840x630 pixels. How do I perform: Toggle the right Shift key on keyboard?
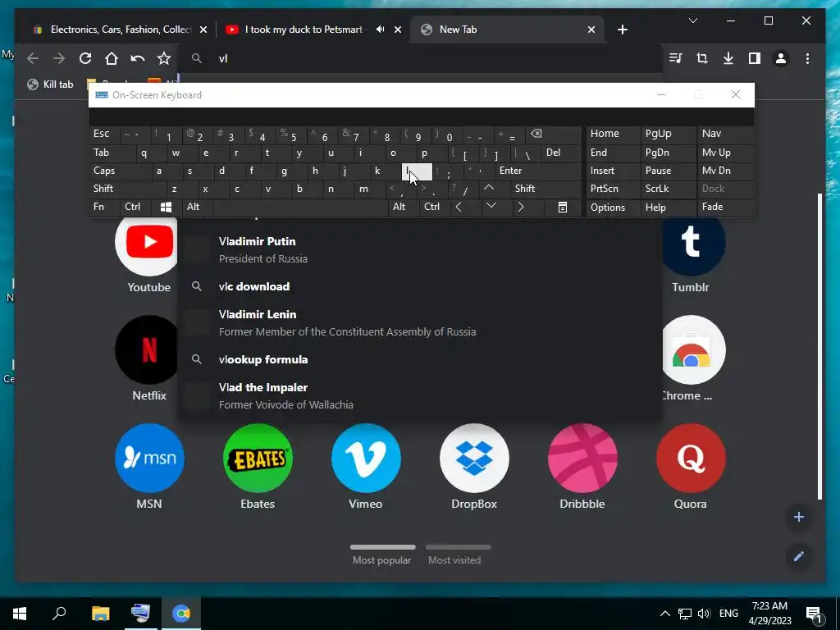(546, 189)
